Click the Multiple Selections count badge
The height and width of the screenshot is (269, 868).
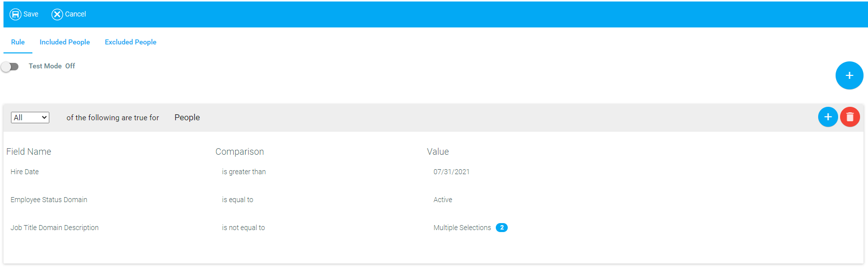tap(502, 228)
